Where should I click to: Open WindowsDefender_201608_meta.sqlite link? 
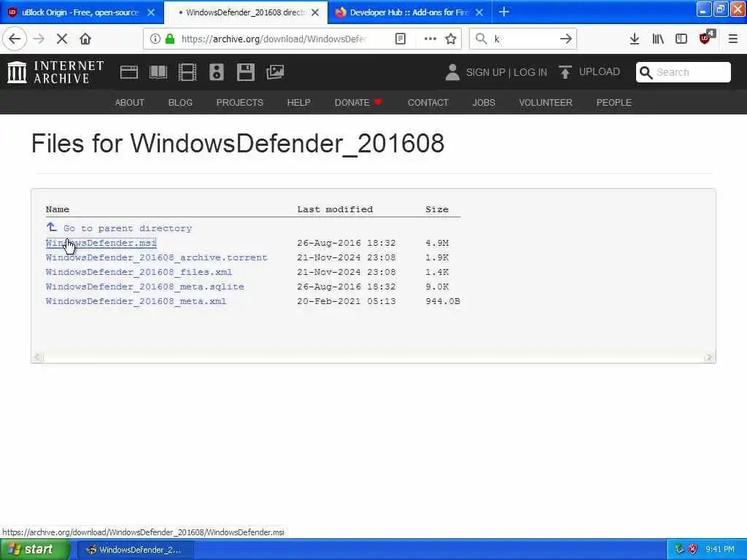click(x=145, y=287)
